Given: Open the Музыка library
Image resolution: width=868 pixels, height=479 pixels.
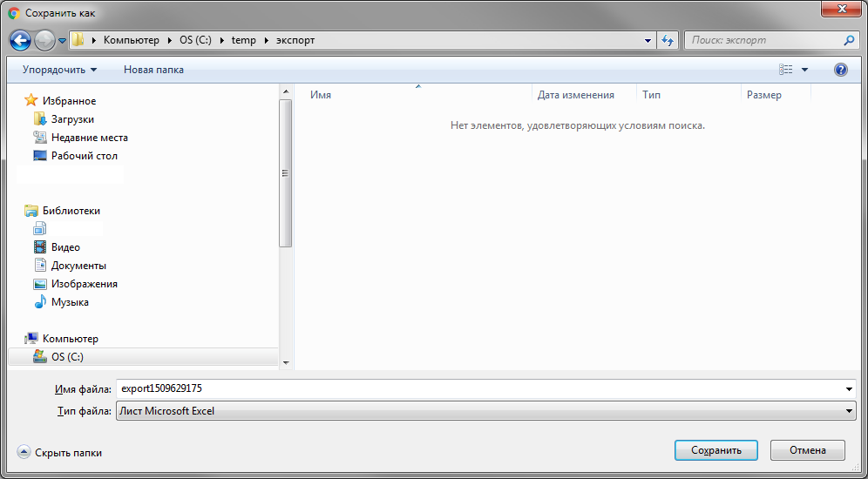Looking at the screenshot, I should pos(70,302).
